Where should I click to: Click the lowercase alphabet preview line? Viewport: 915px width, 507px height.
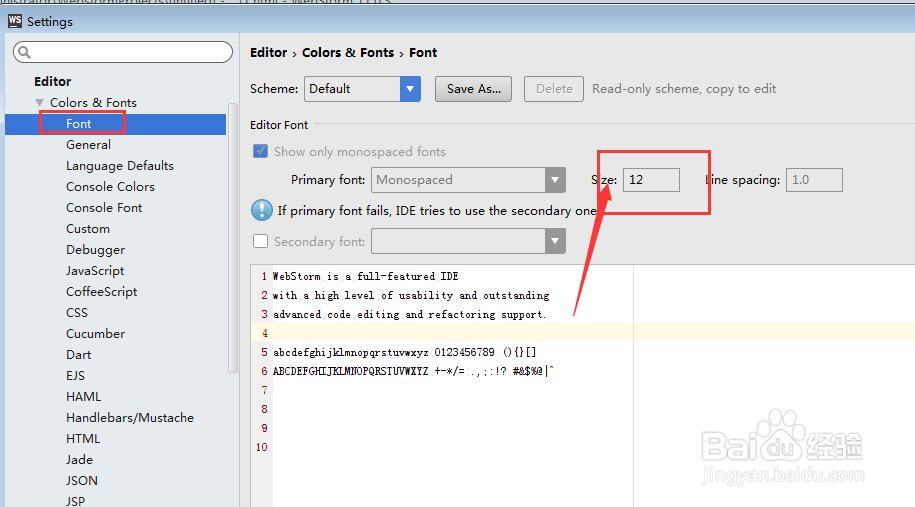click(x=404, y=352)
